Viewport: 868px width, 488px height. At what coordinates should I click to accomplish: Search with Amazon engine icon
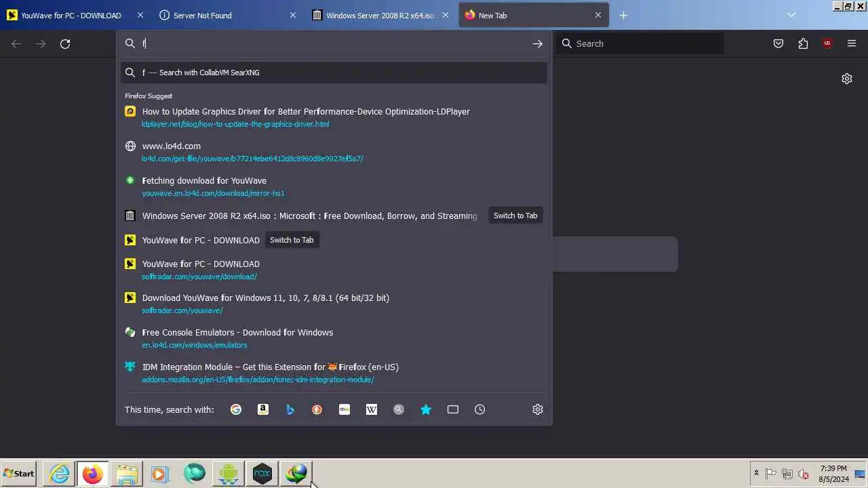coord(263,409)
